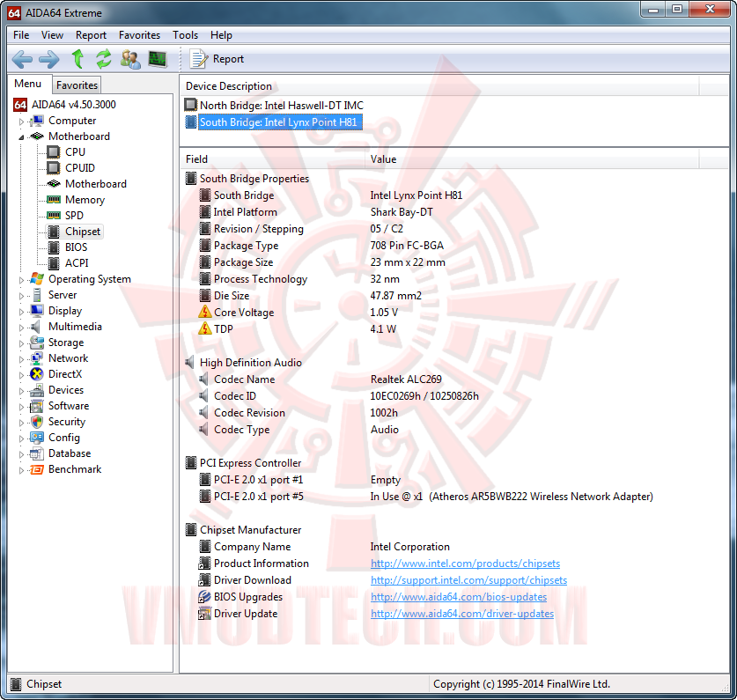Click the Security shield icon

(37, 422)
